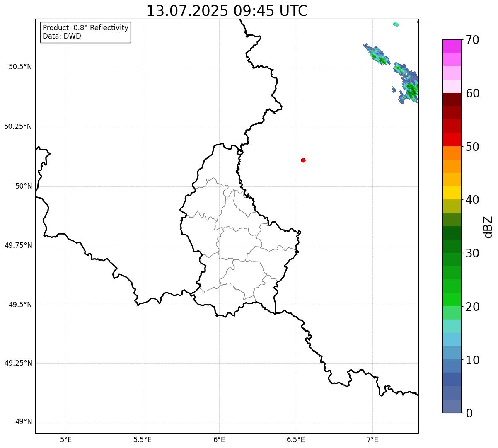Click the 50 colorbar tick label
The image size is (498, 448).
tap(472, 147)
